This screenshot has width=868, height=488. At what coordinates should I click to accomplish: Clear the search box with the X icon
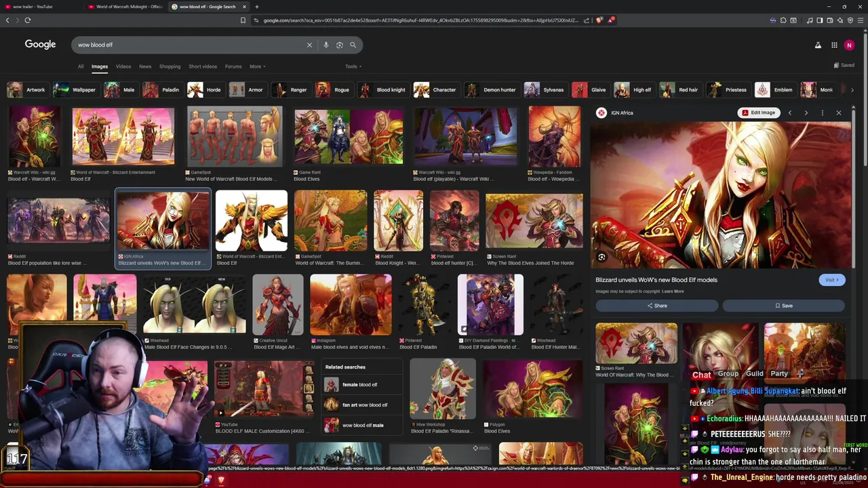309,45
